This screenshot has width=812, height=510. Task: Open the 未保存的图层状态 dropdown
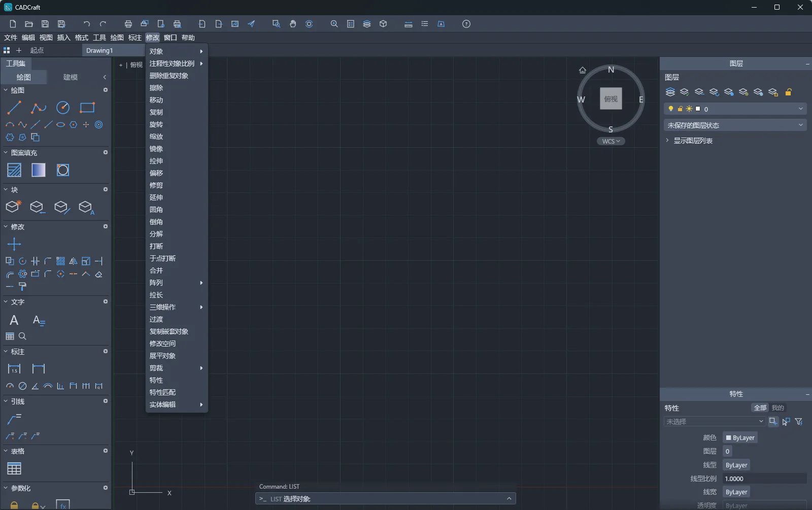tap(735, 125)
